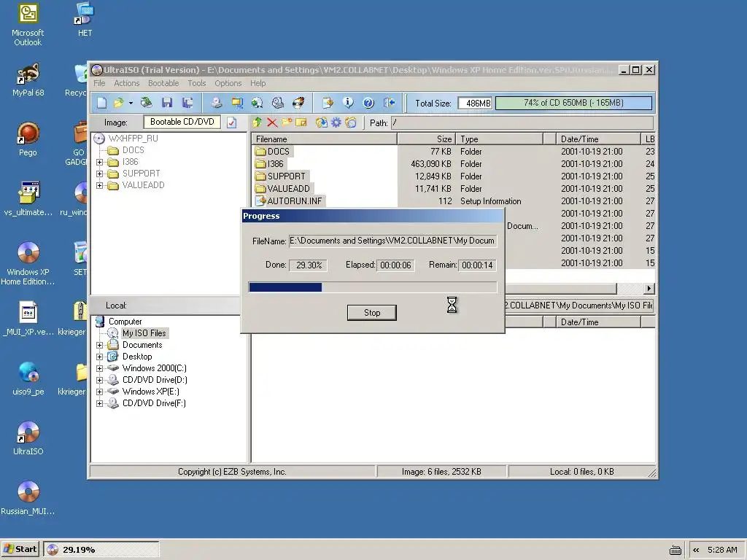Click the Total Size 486MB field
747x560 pixels.
tap(474, 104)
